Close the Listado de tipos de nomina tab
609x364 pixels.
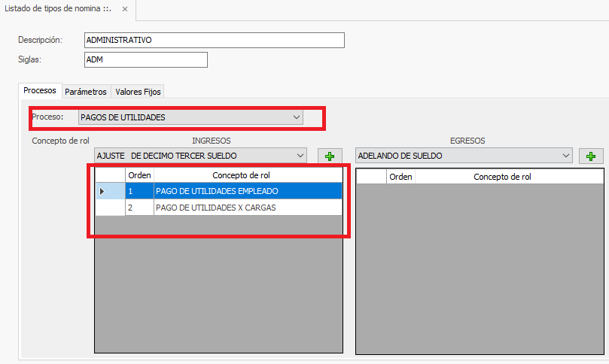125,9
